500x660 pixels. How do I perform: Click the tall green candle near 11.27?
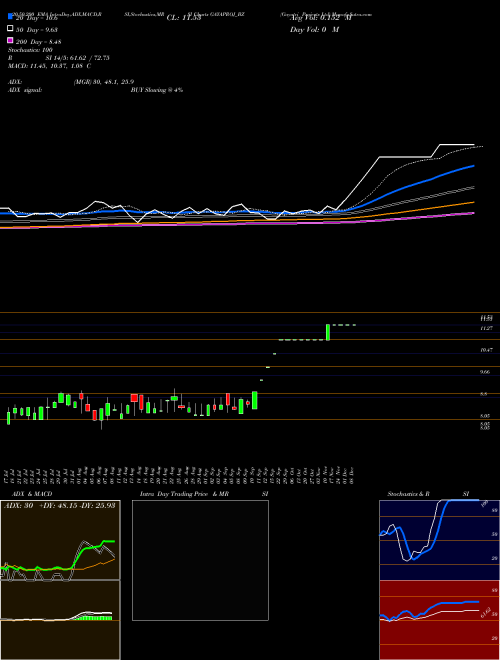(328, 332)
